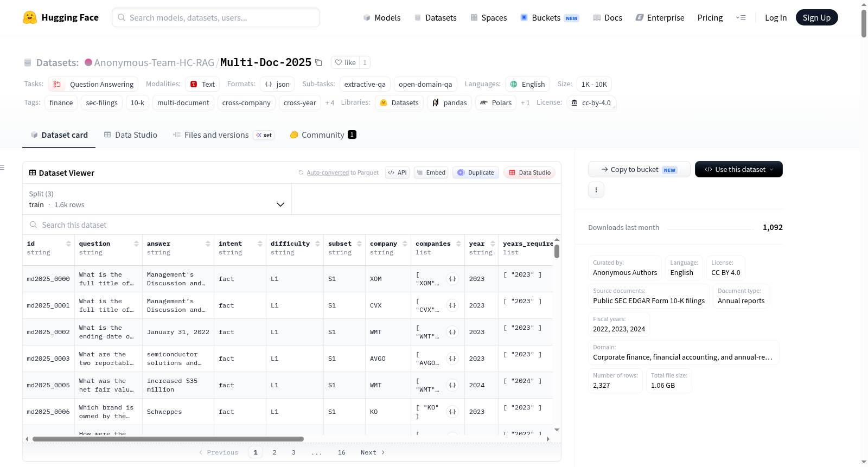Screen dimensions: 868x467
Task: Filter by the cc-by-4.0 license tag
Action: click(x=591, y=103)
